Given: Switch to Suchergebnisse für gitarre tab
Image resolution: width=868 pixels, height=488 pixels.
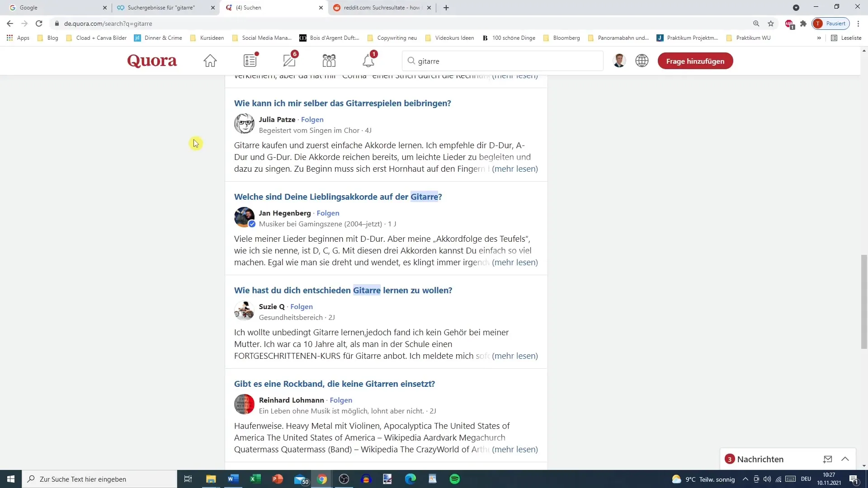Looking at the screenshot, I should coord(165,8).
